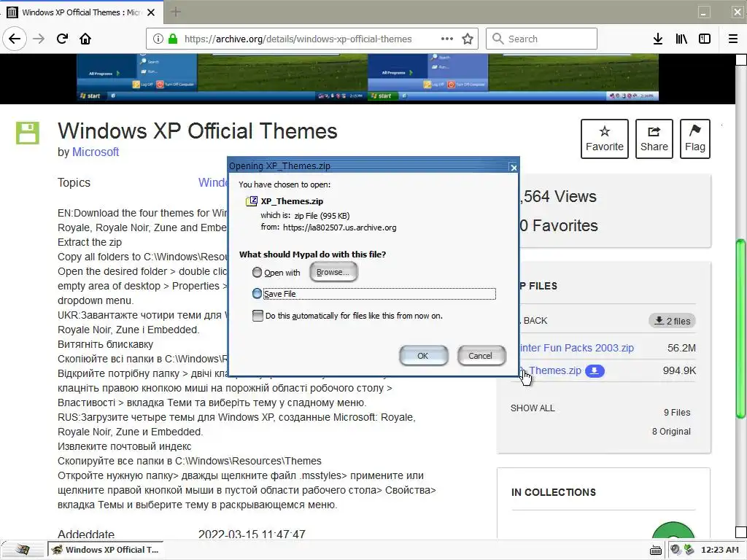
Task: Open the taskbar start button
Action: coord(22,550)
